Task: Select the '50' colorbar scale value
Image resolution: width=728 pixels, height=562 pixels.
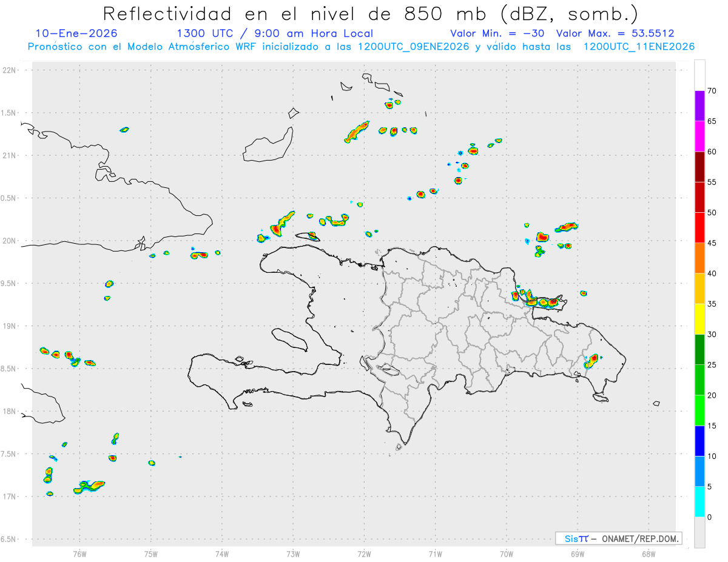Action: coord(712,213)
